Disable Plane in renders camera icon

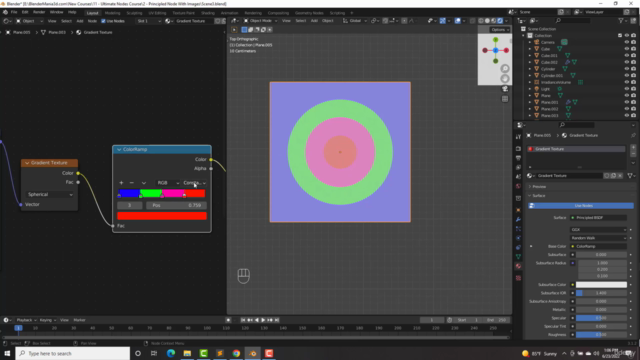coord(633,95)
